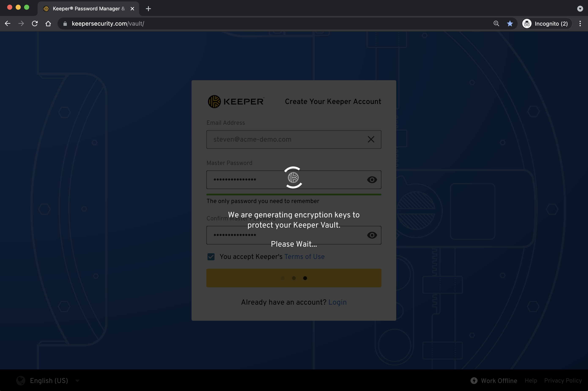The image size is (588, 391).
Task: Show the Confirm Master Password with eye icon
Action: click(372, 235)
